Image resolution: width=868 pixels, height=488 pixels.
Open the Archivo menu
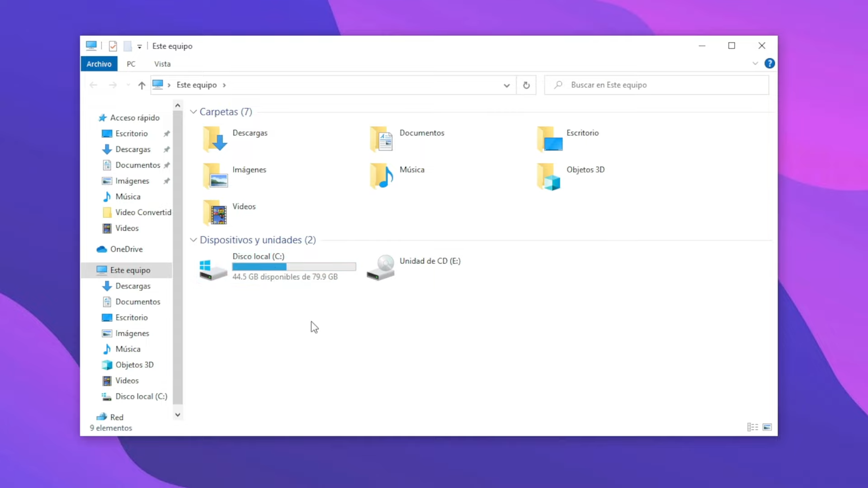(99, 64)
